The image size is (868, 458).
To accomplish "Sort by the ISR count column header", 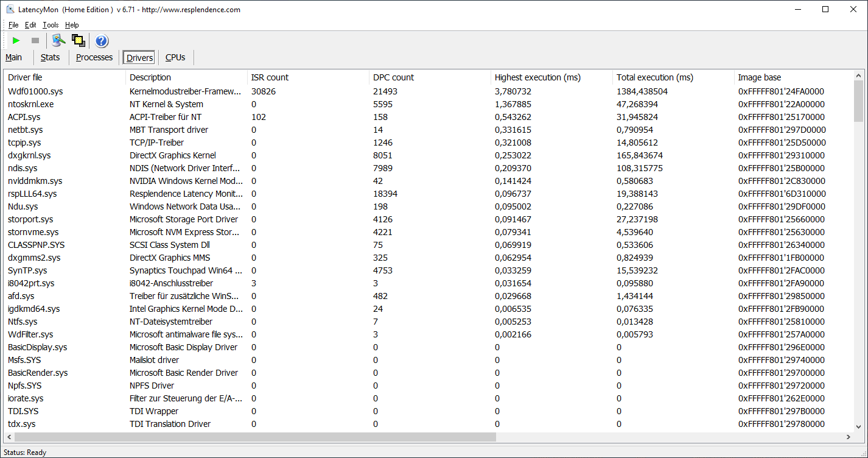I will click(308, 77).
